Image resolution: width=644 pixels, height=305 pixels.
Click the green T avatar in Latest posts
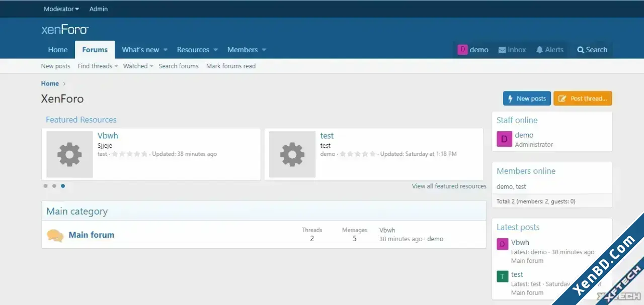click(x=502, y=276)
